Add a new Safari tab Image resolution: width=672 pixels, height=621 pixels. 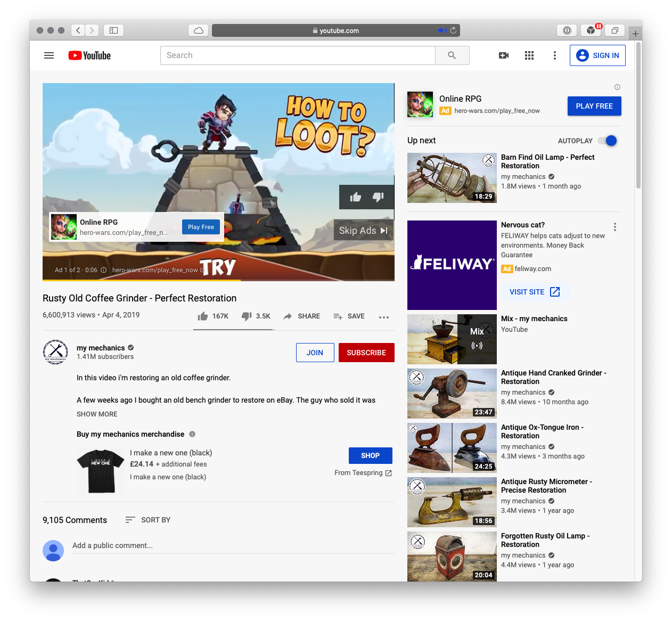(635, 34)
